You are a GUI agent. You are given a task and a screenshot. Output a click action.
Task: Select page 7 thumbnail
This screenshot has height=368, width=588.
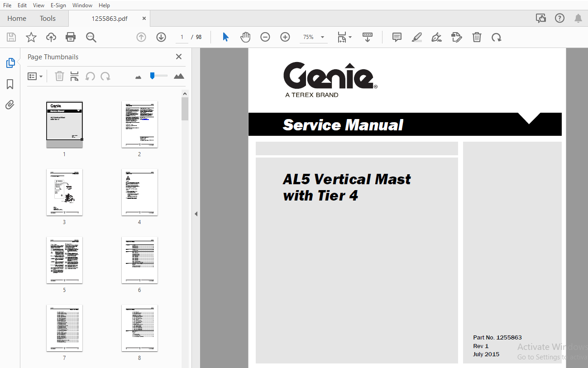(x=64, y=328)
